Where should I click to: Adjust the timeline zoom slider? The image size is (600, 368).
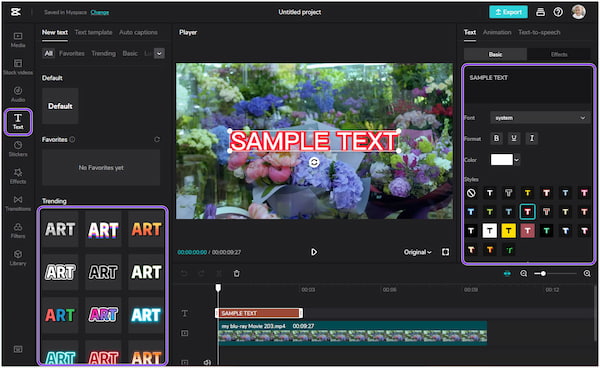pos(555,274)
